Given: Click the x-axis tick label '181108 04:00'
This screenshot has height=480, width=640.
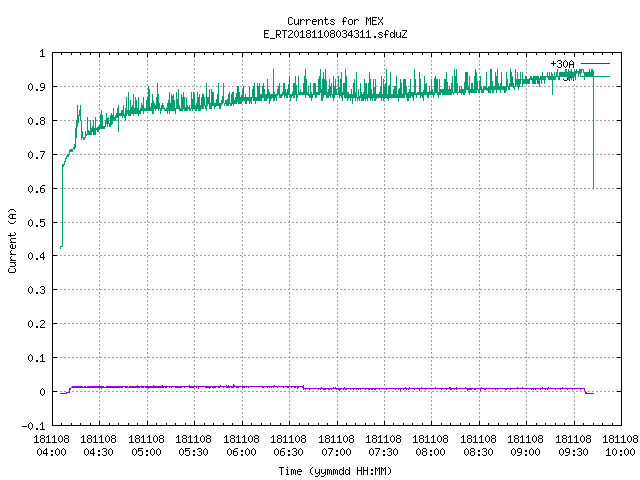Looking at the screenshot, I should 51,446.
